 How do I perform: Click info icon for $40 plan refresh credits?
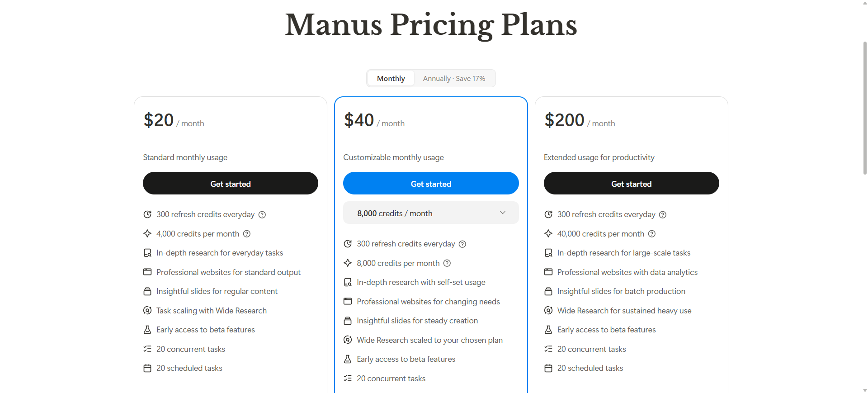click(462, 244)
